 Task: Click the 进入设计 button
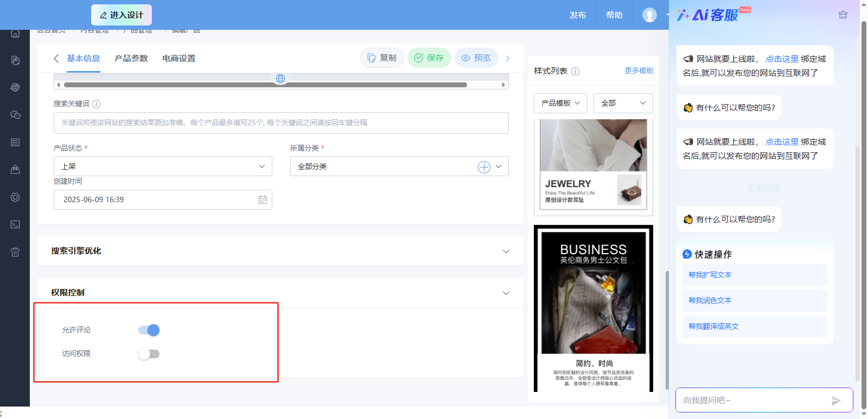(122, 15)
